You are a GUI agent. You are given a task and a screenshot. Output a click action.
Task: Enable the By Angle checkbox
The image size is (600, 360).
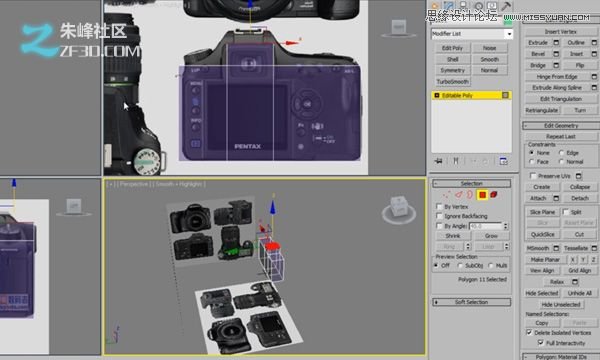(439, 226)
